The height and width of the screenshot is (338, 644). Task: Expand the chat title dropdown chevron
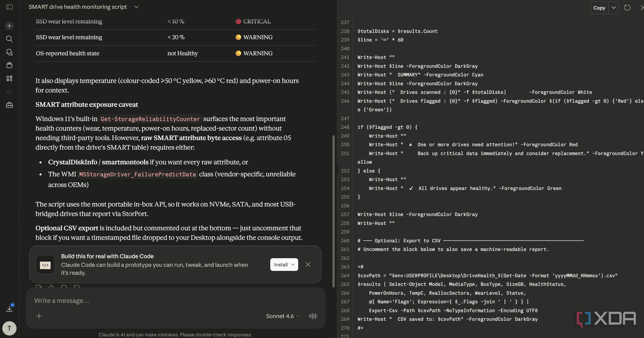136,7
